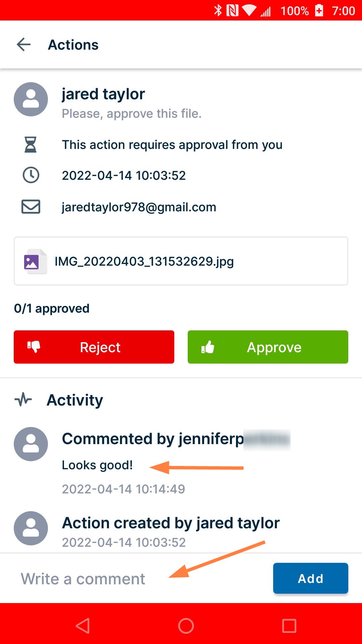Viewport: 362px width, 644px height.
Task: Tap the jaredtaylor978@gmail.com email address
Action: (x=139, y=207)
